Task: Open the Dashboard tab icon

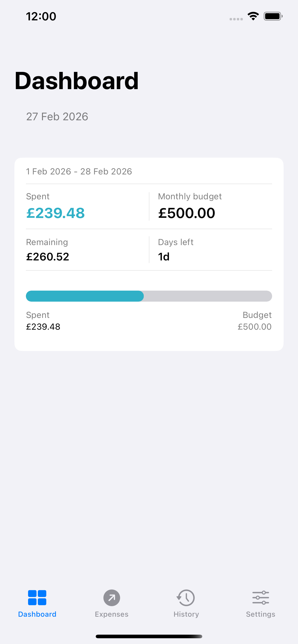Action: (x=37, y=598)
